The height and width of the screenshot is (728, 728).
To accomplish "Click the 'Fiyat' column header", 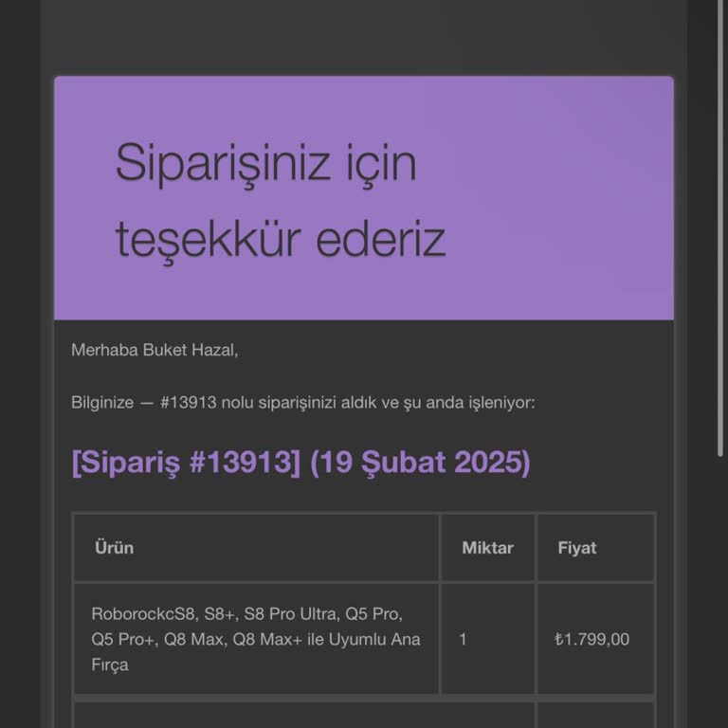I will tap(577, 548).
